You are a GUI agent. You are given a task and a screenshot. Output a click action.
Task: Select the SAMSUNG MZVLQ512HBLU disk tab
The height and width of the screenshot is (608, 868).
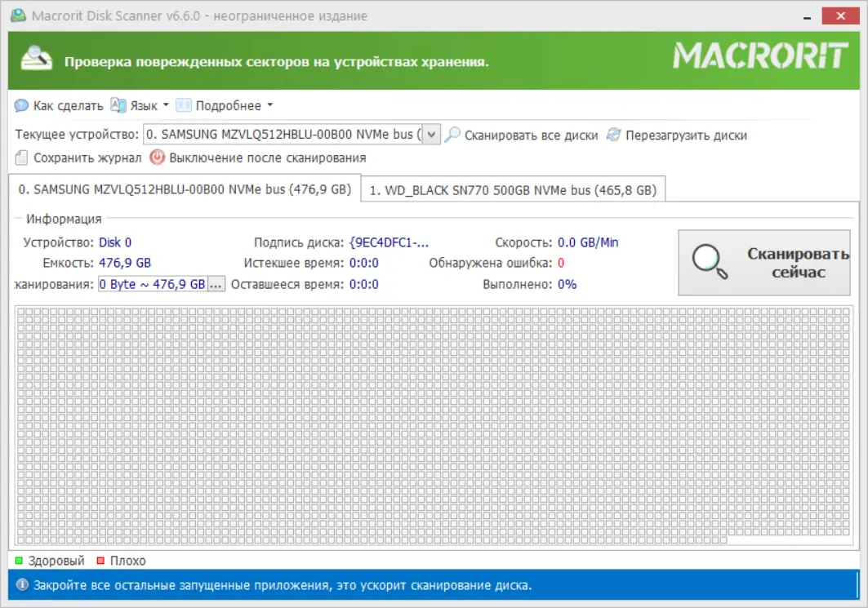pos(182,189)
